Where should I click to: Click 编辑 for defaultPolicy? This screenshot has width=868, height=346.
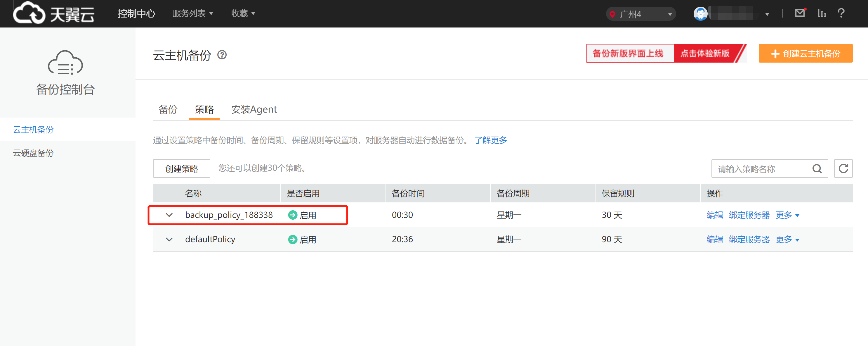715,240
